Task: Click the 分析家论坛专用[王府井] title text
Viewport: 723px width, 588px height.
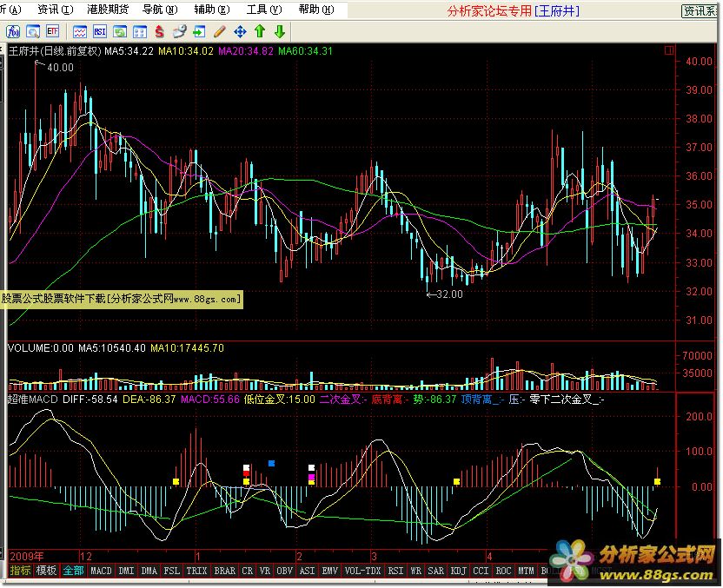Action: click(x=514, y=10)
